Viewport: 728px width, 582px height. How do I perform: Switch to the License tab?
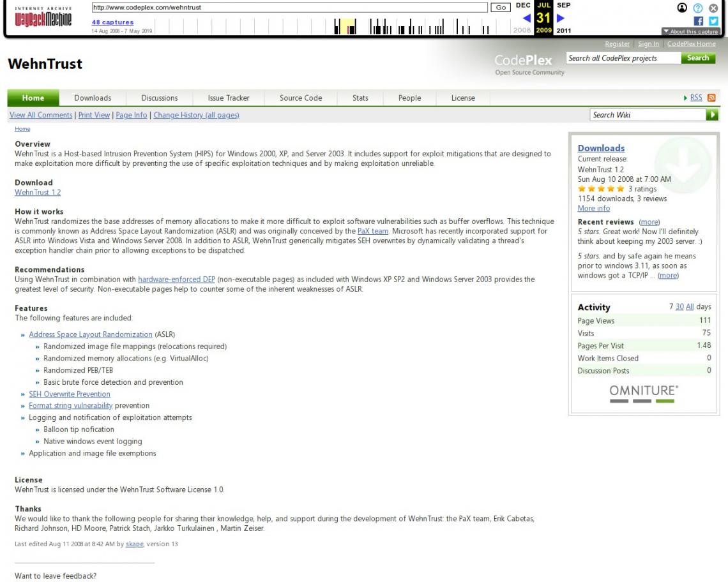coord(463,98)
